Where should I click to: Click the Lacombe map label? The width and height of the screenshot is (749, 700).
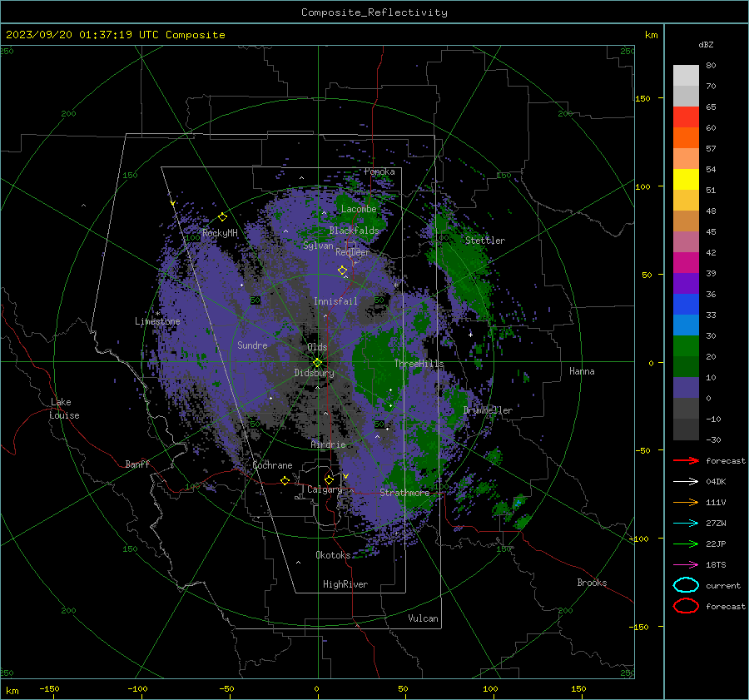pos(359,209)
